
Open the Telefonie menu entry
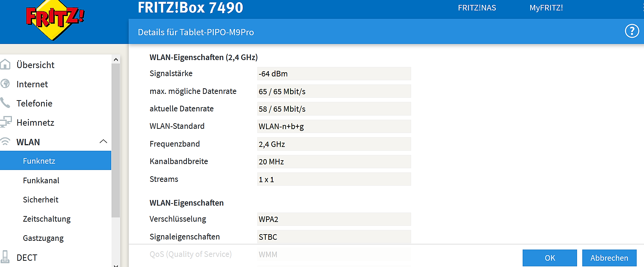[x=34, y=103]
